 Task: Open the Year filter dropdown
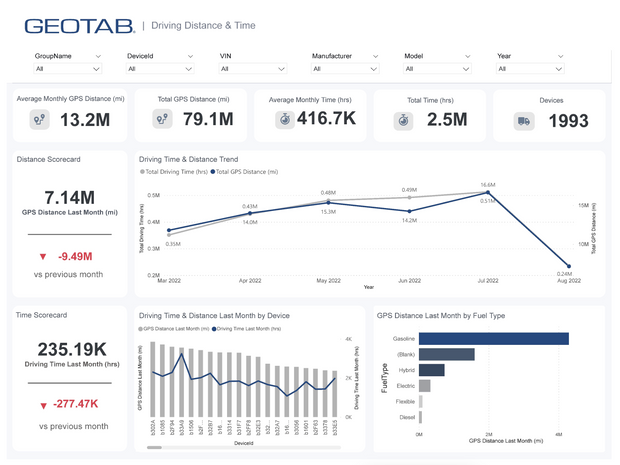pos(528,69)
